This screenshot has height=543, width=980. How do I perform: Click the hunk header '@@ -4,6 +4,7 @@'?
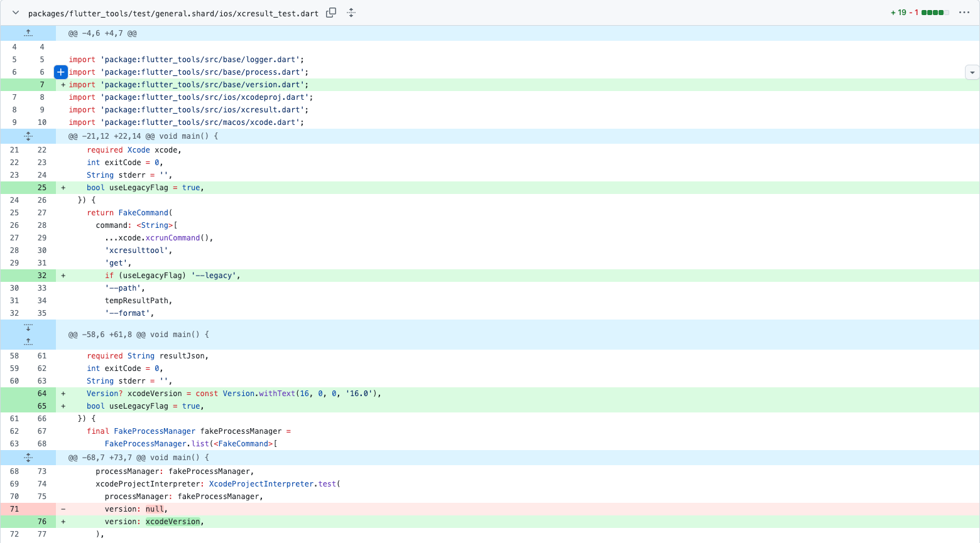tap(102, 33)
